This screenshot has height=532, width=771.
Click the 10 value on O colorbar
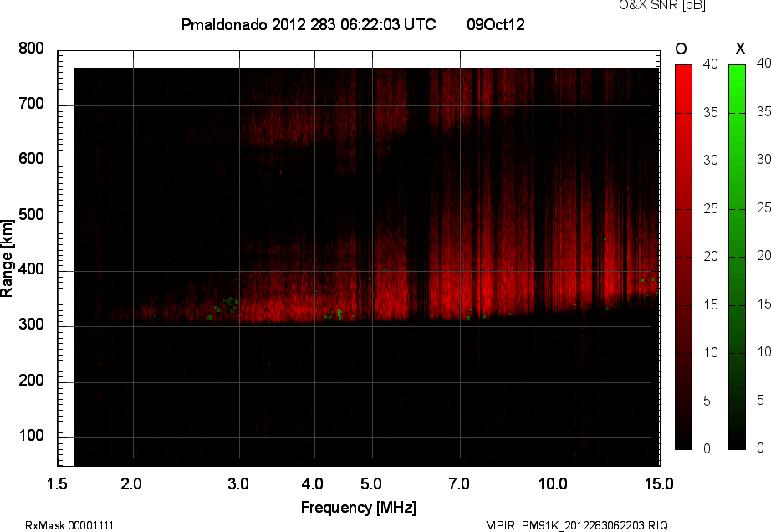click(x=711, y=352)
